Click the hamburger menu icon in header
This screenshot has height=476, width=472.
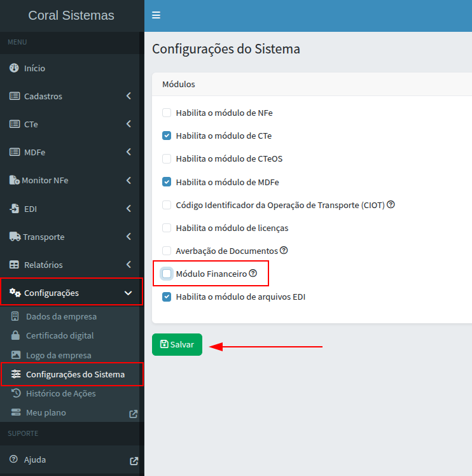[156, 15]
